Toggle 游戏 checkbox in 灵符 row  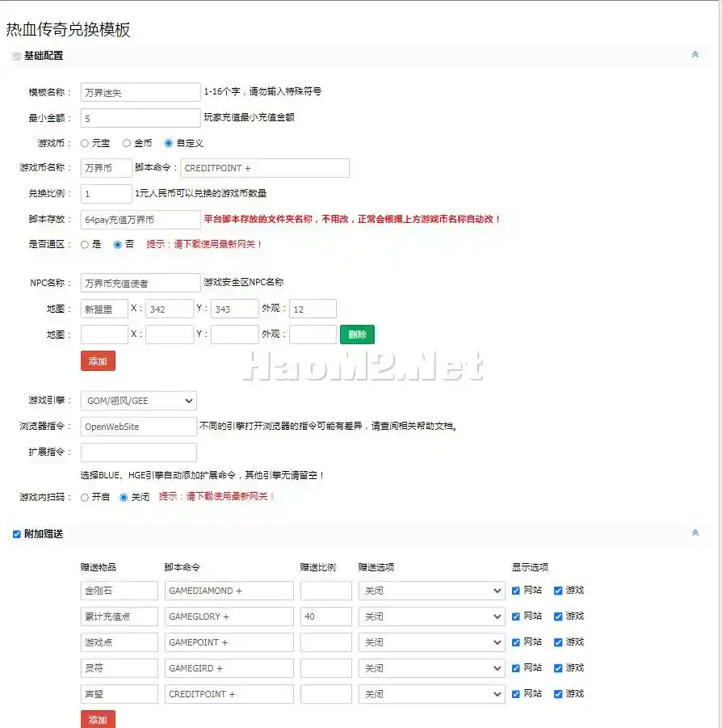(558, 668)
